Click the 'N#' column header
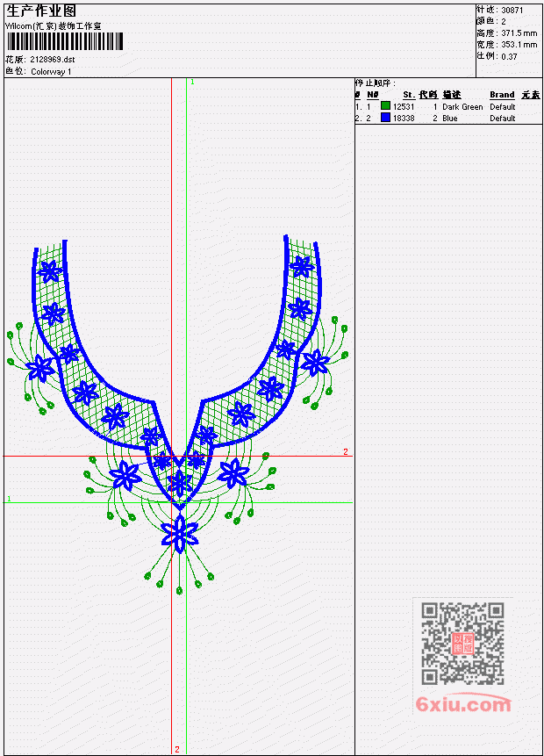544x756 pixels. point(372,95)
